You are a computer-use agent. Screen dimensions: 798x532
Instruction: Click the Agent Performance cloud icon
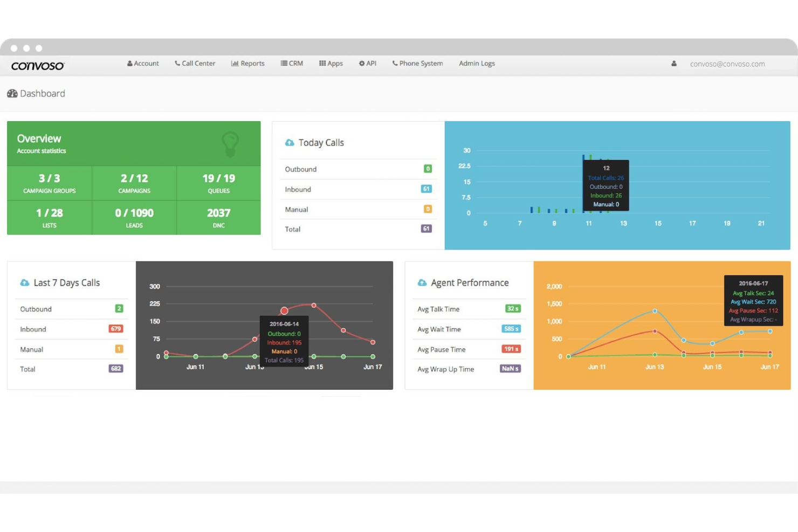pos(423,282)
